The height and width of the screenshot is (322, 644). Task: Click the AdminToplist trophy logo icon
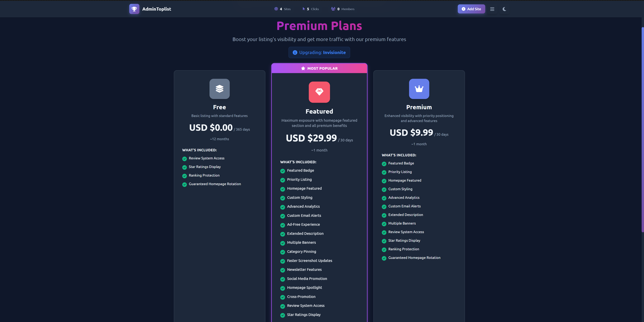click(x=134, y=9)
